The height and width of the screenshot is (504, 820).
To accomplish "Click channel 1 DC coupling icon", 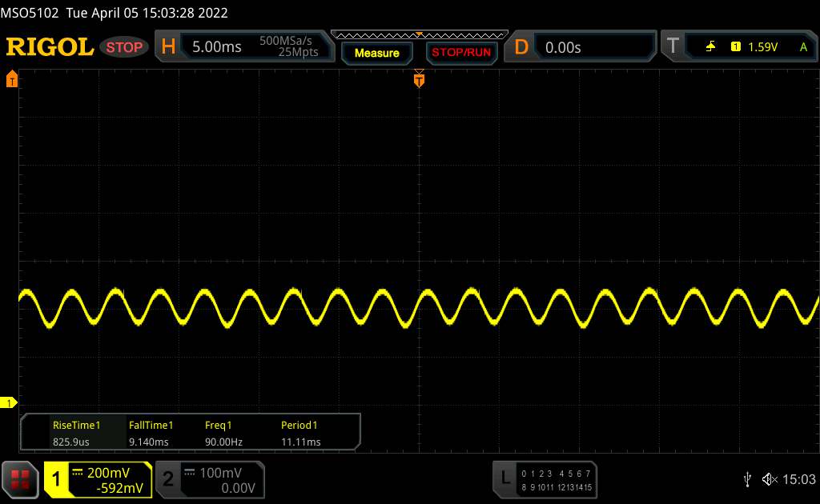I will [x=78, y=473].
